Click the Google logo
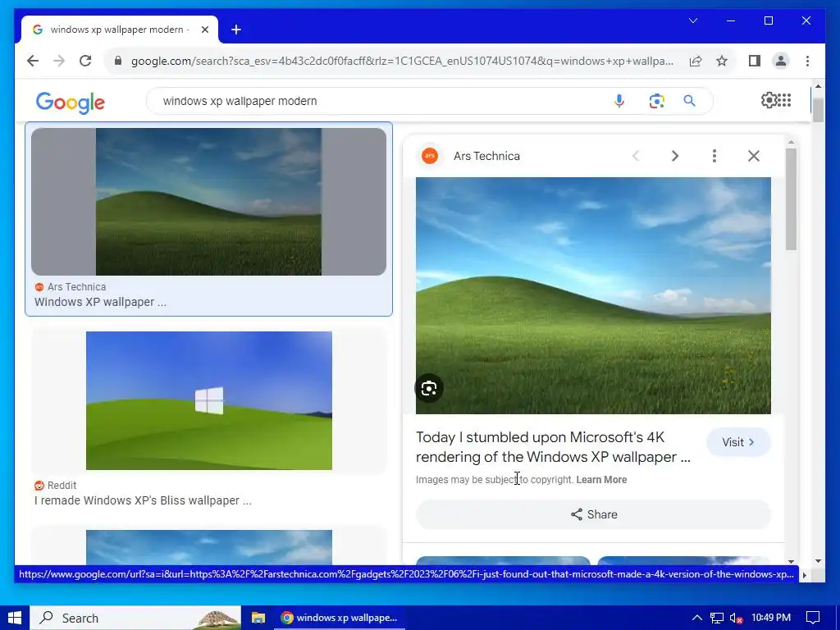Viewport: 840px width, 630px height. pyautogui.click(x=71, y=102)
